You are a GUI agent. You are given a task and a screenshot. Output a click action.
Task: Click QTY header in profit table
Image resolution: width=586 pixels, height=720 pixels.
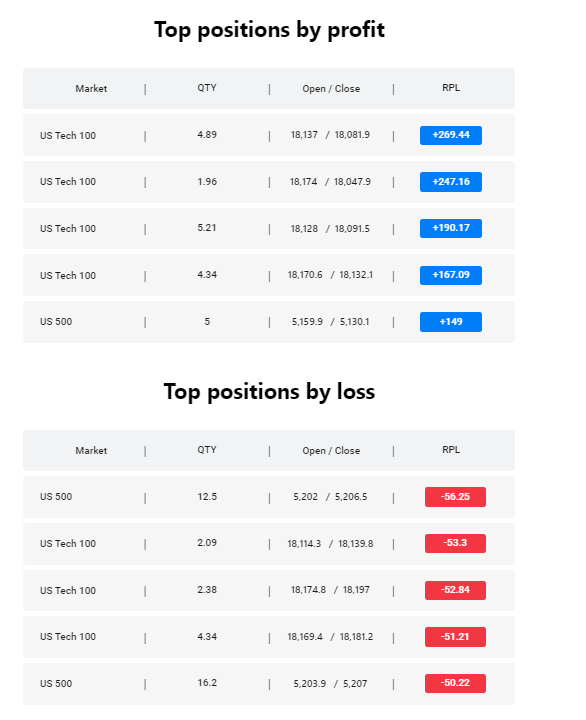(207, 88)
